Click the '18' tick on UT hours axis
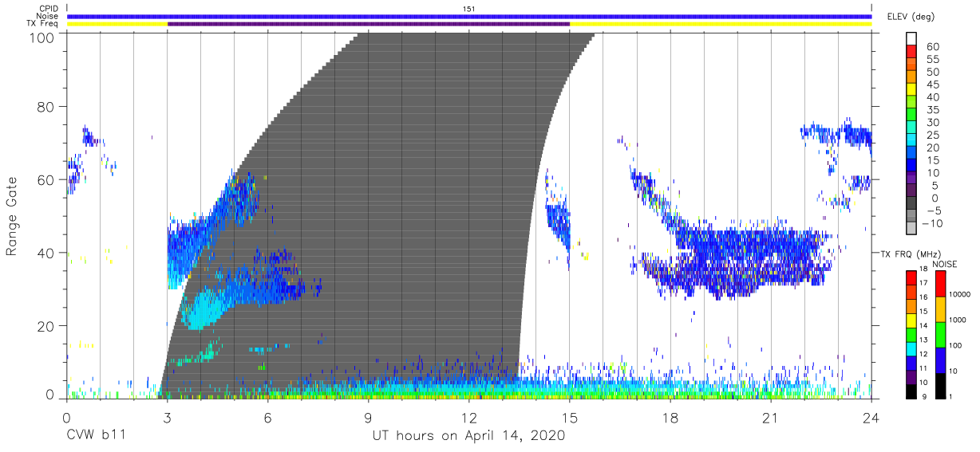980x452 pixels. coord(670,416)
